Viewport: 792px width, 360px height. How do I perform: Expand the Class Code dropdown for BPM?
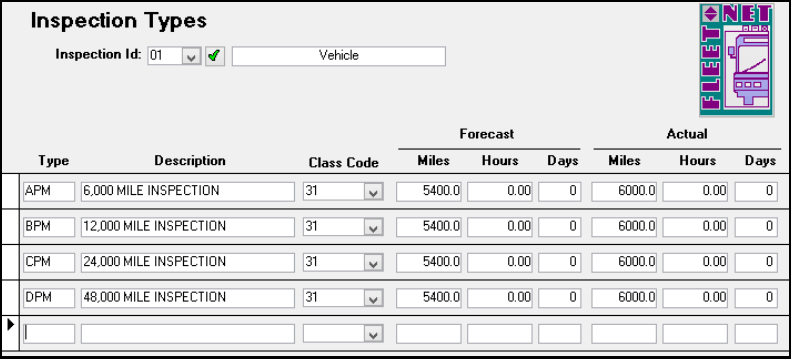click(x=373, y=227)
